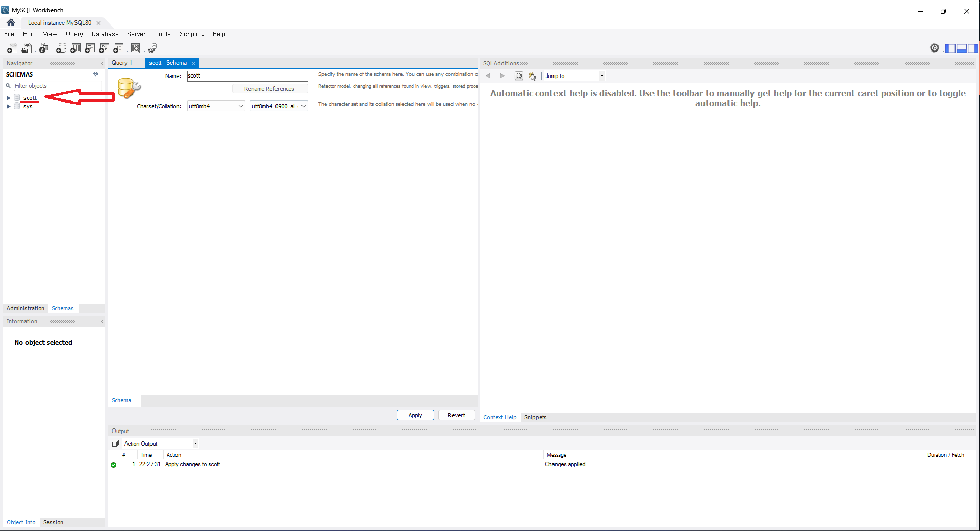Viewport: 980px width, 531px height.
Task: Select the Snippets tab
Action: (535, 417)
